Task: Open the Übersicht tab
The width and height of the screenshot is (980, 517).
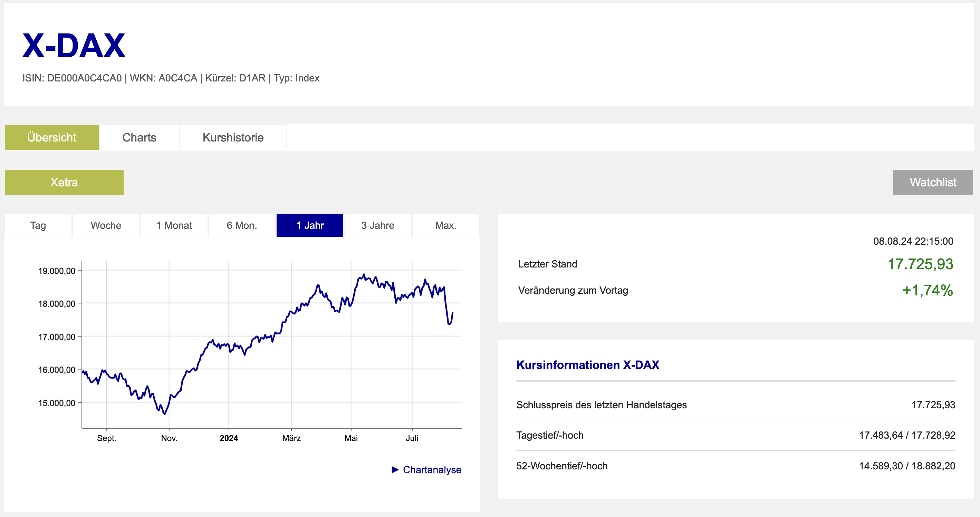Action: click(x=52, y=137)
